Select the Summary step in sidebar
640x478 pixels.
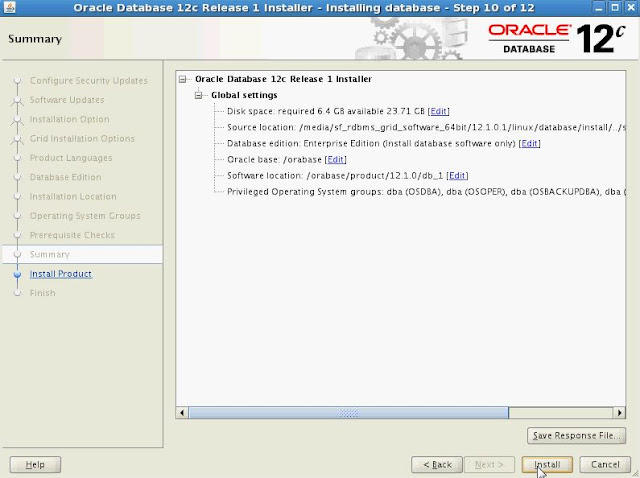pyautogui.click(x=50, y=255)
